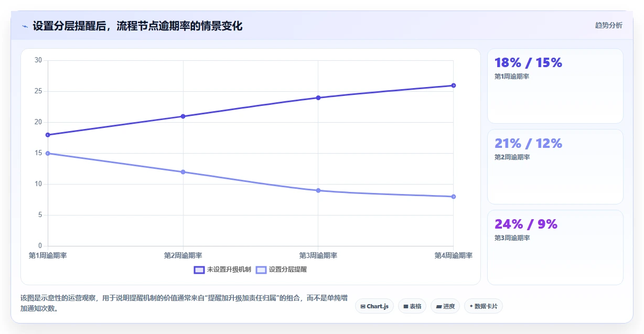644x334 pixels.
Task: Click the y-axis value 10
Action: click(x=38, y=184)
